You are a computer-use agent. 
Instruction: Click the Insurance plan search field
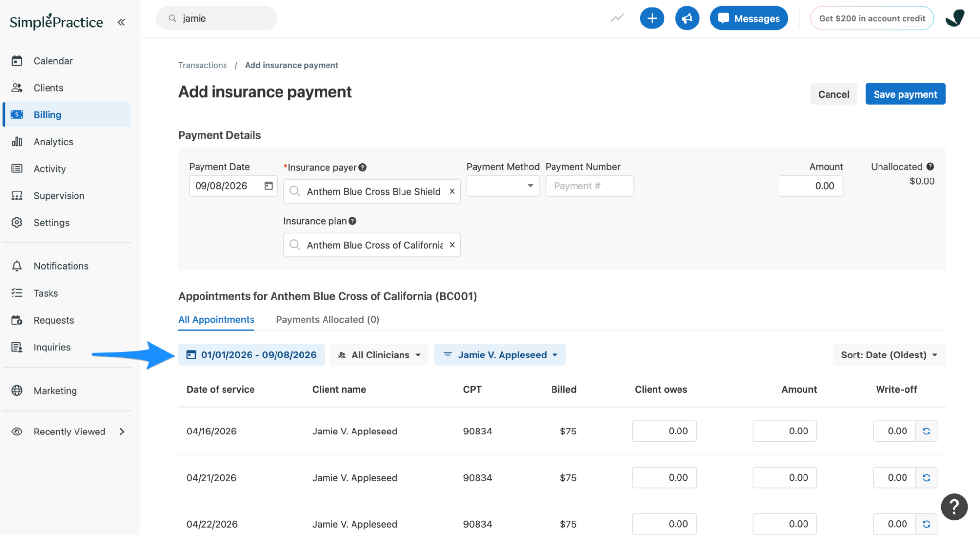tap(372, 245)
